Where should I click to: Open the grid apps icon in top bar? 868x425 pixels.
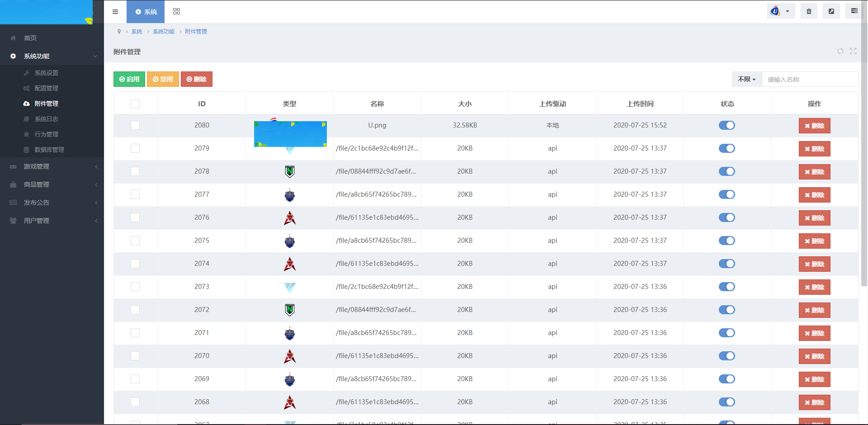point(176,11)
